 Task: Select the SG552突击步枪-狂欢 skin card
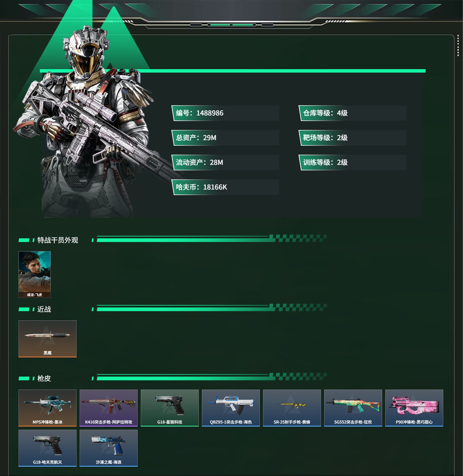pyautogui.click(x=353, y=408)
